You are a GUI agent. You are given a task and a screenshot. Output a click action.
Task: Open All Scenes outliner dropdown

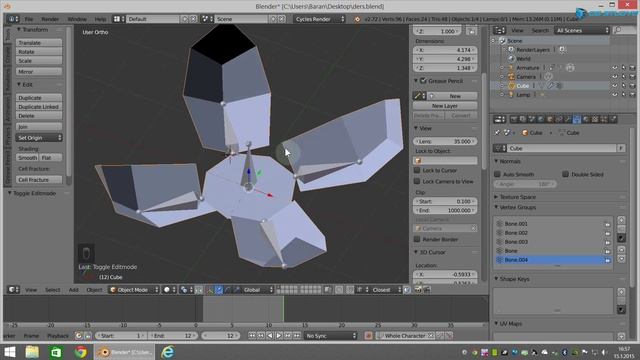click(x=582, y=30)
